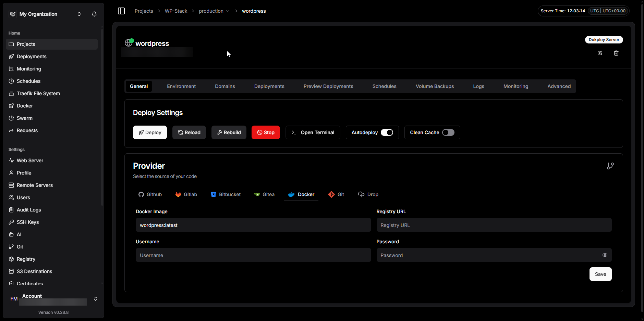This screenshot has width=644, height=321.
Task: Select the General tab
Action: tap(139, 86)
